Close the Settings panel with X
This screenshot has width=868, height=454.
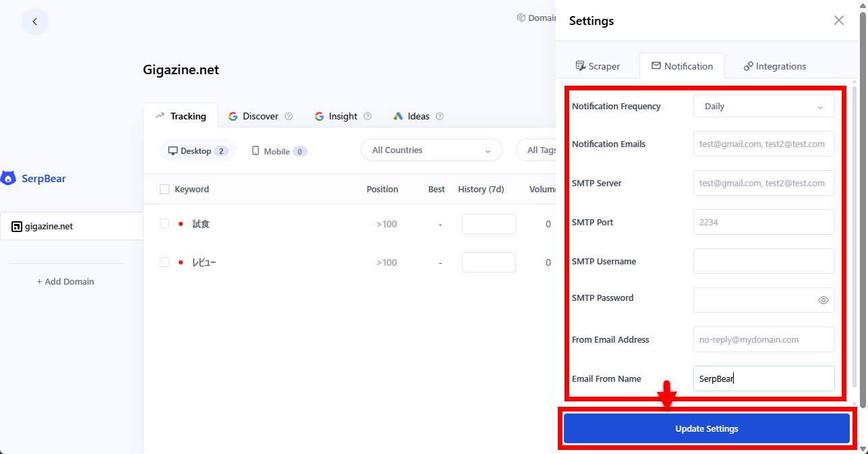[838, 20]
